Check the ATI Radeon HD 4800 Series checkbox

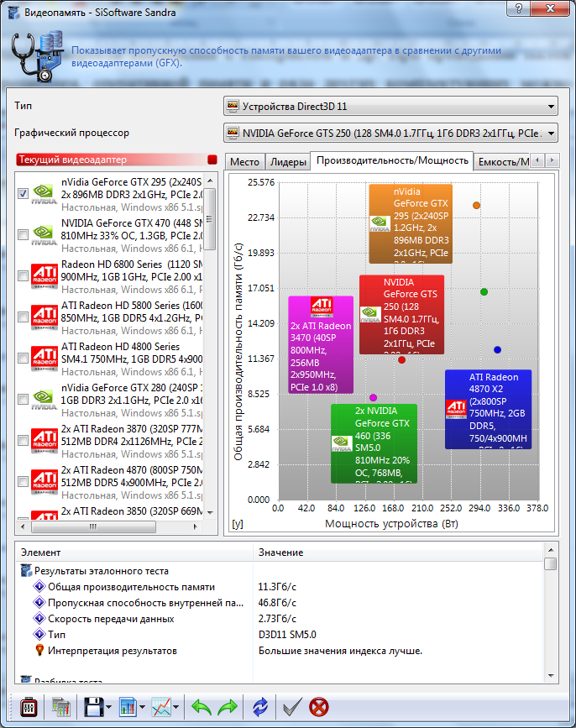(x=23, y=358)
